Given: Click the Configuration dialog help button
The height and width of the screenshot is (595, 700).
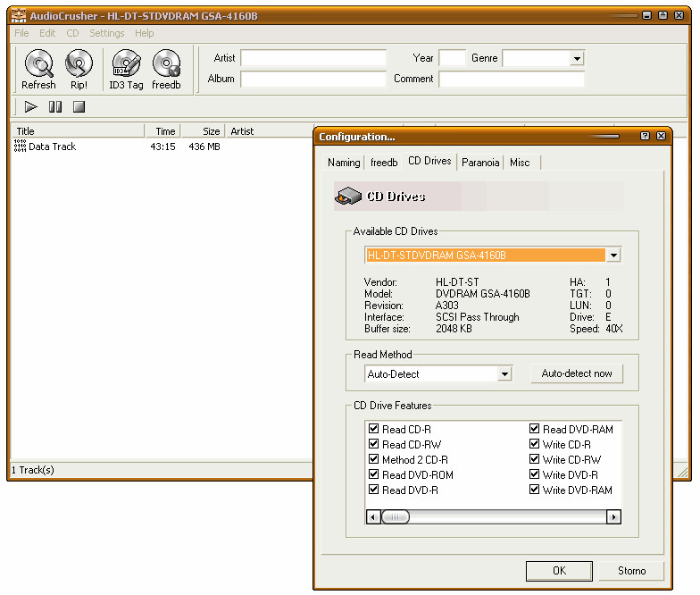Looking at the screenshot, I should click(x=645, y=136).
